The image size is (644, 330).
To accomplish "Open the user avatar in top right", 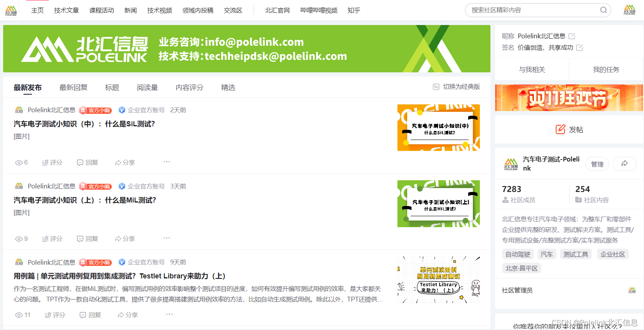I will [x=629, y=10].
